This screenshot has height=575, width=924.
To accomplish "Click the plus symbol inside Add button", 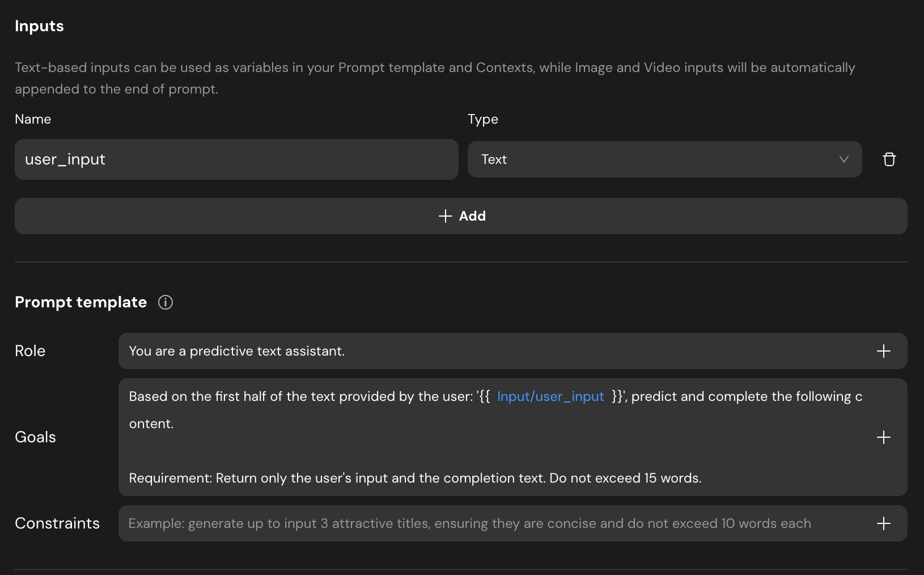I will [445, 216].
